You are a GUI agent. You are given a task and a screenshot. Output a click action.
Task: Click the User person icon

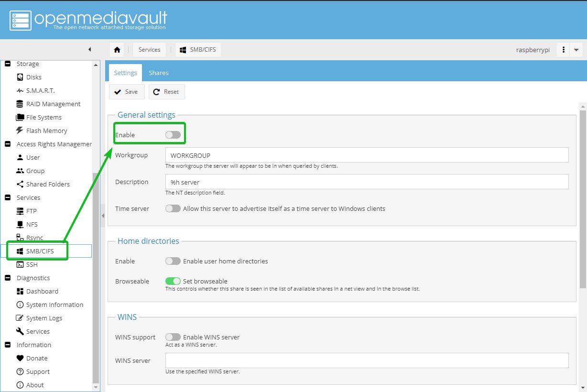tap(20, 157)
